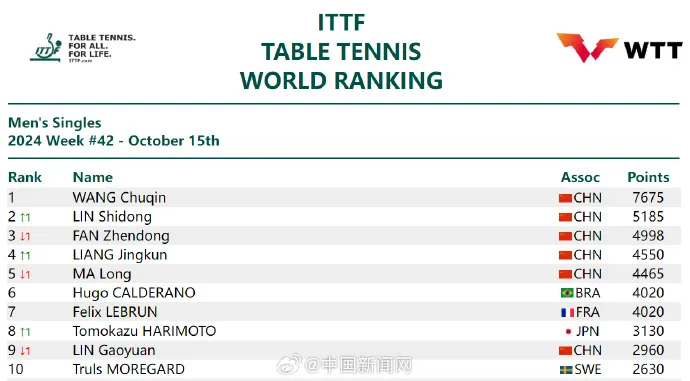The height and width of the screenshot is (381, 690).
Task: Click the WTT logo at top right
Action: (x=620, y=48)
